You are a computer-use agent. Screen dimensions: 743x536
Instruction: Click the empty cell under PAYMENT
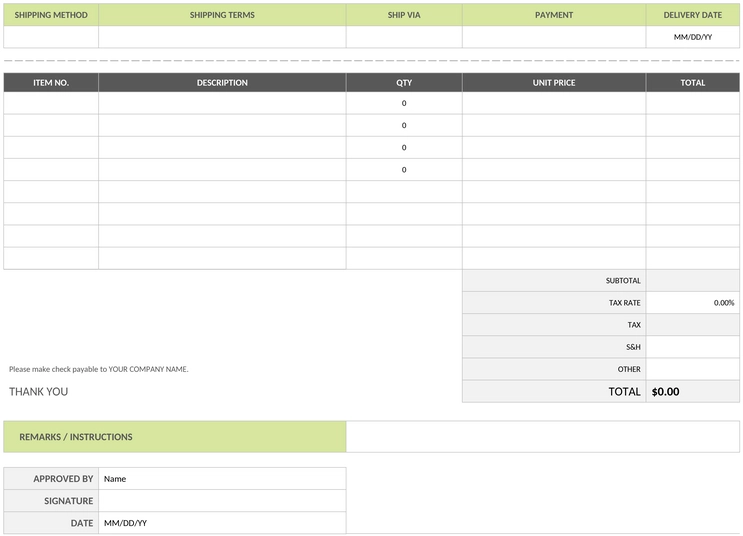coord(554,37)
